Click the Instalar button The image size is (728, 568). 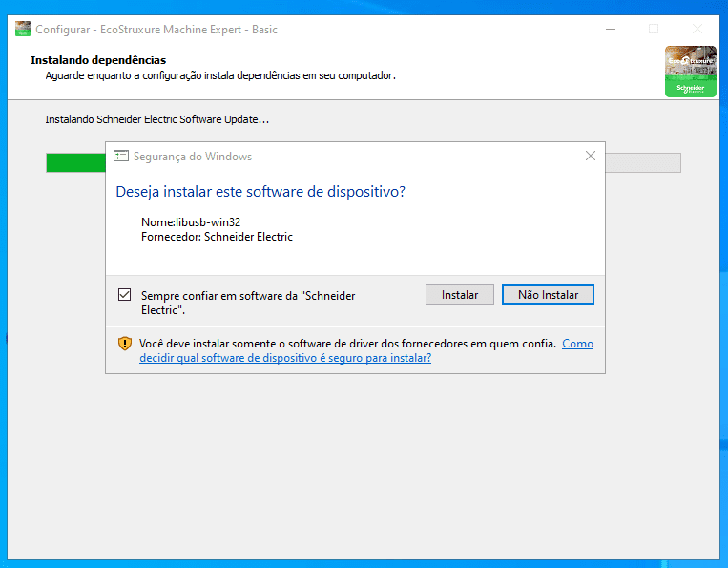click(x=460, y=295)
